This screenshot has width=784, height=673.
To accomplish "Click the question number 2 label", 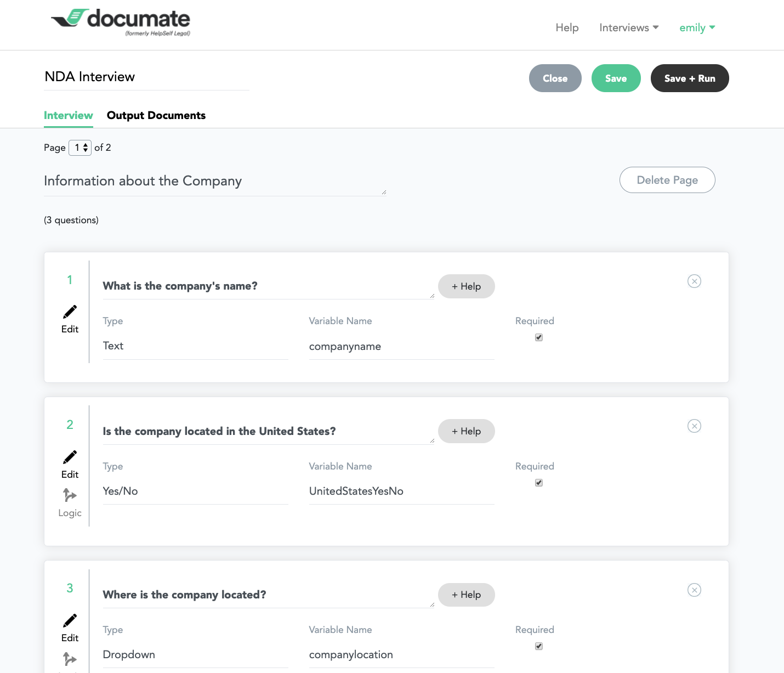I will click(70, 425).
